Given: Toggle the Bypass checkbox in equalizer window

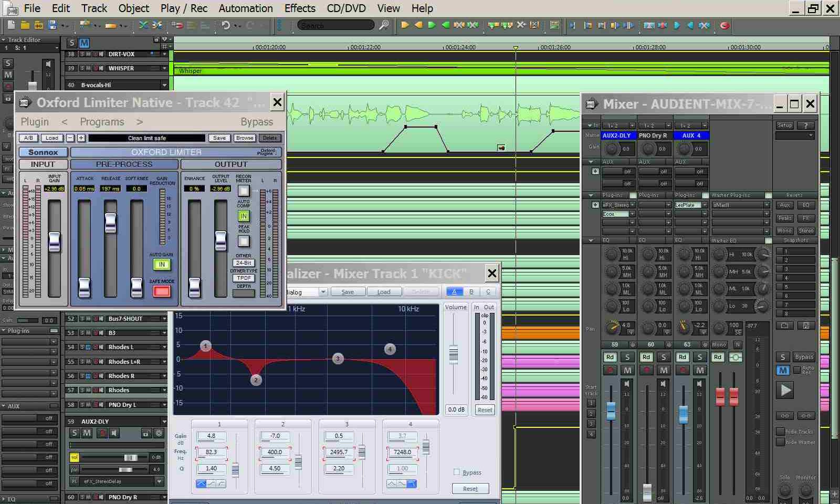Looking at the screenshot, I should (x=456, y=472).
